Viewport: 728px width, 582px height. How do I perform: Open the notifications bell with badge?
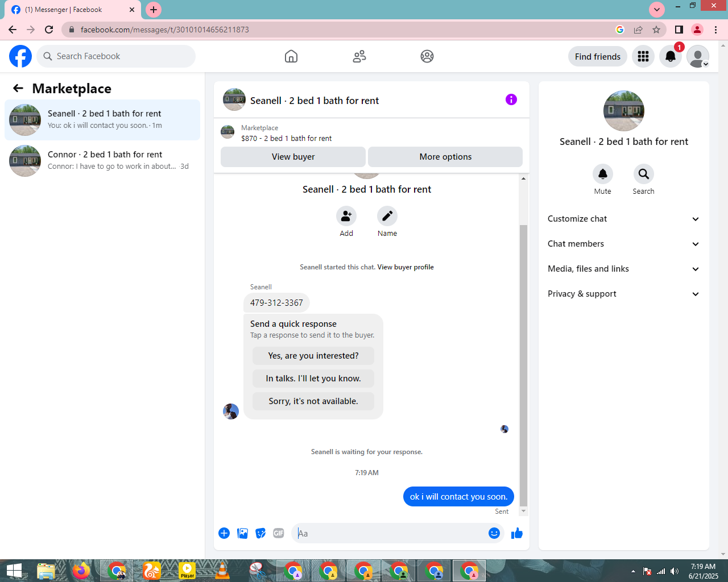click(671, 56)
